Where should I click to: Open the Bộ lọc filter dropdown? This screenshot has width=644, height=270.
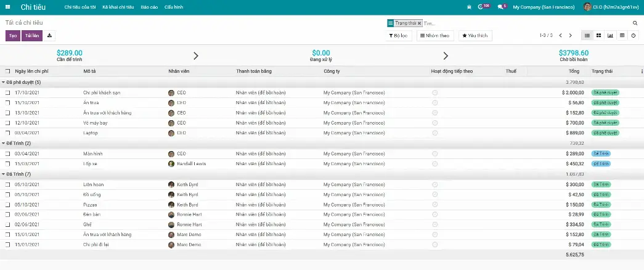[398, 36]
